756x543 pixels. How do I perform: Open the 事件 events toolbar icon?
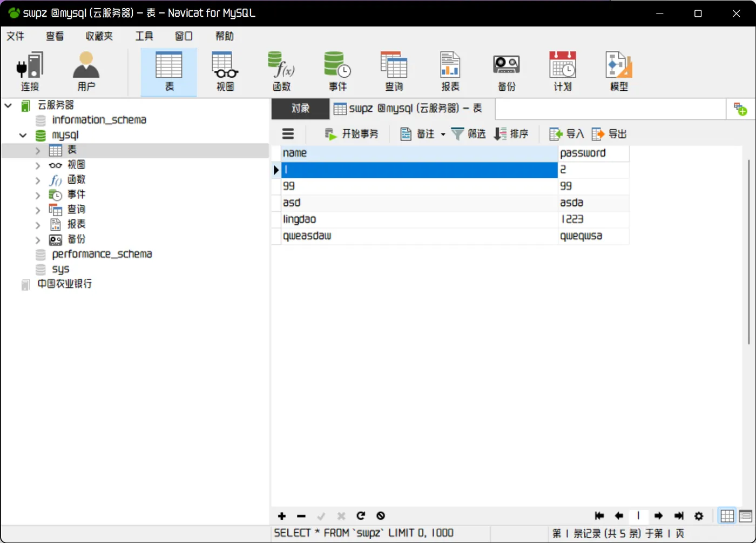[x=337, y=72]
